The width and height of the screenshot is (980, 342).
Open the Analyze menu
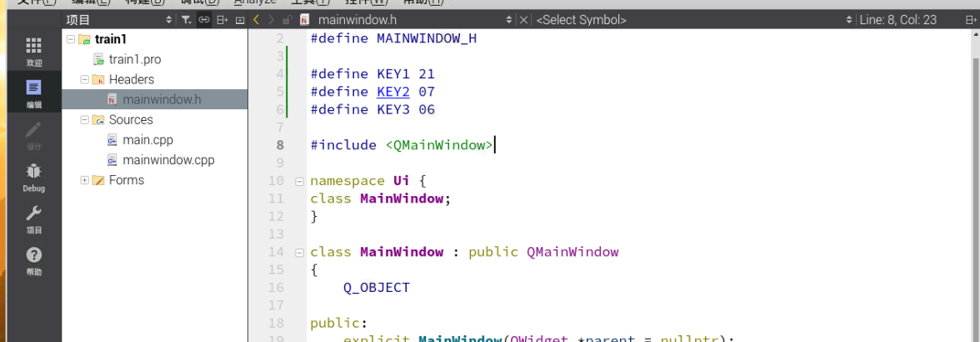click(255, 2)
